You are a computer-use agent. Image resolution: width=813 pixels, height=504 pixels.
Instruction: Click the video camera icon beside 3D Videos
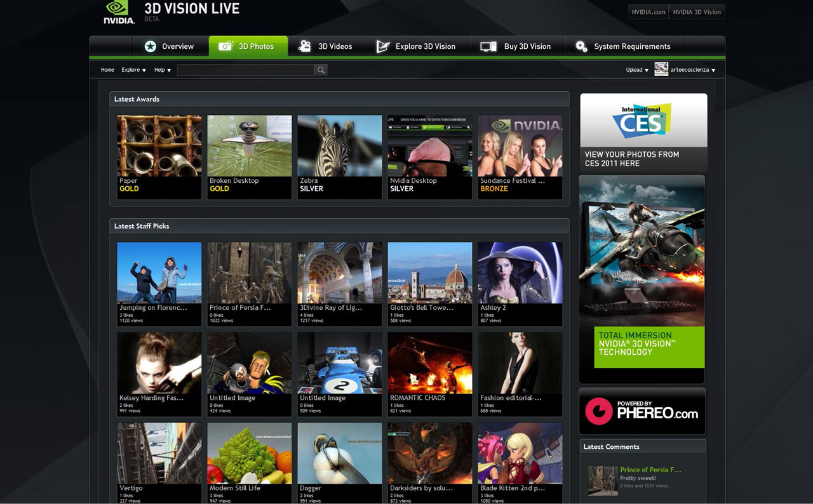pyautogui.click(x=305, y=46)
